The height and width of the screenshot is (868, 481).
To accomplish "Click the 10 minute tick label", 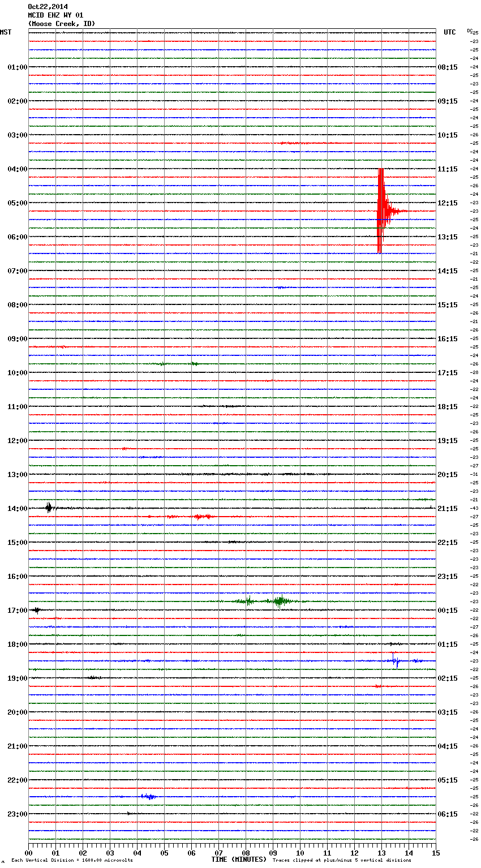I will (300, 853).
